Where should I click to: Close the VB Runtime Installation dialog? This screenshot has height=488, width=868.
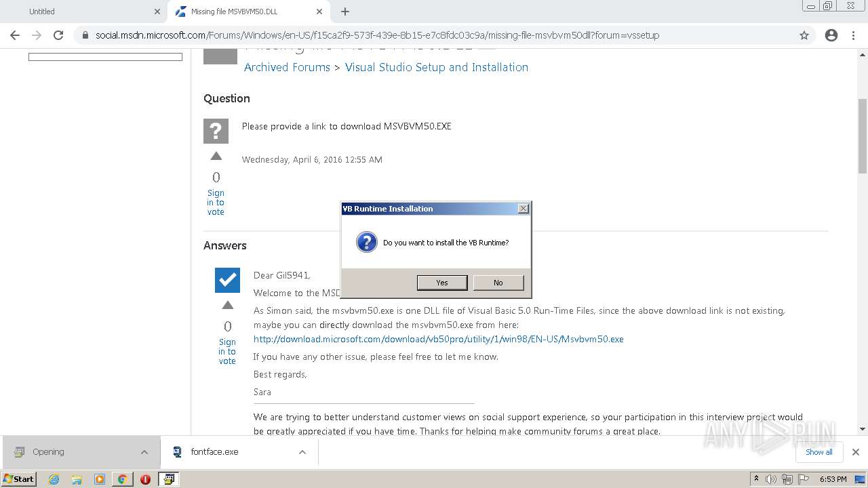524,209
